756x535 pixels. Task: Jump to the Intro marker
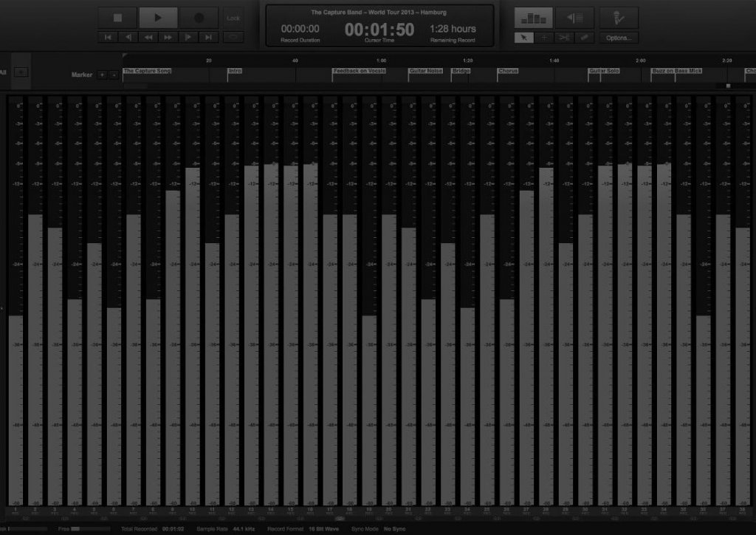[235, 71]
